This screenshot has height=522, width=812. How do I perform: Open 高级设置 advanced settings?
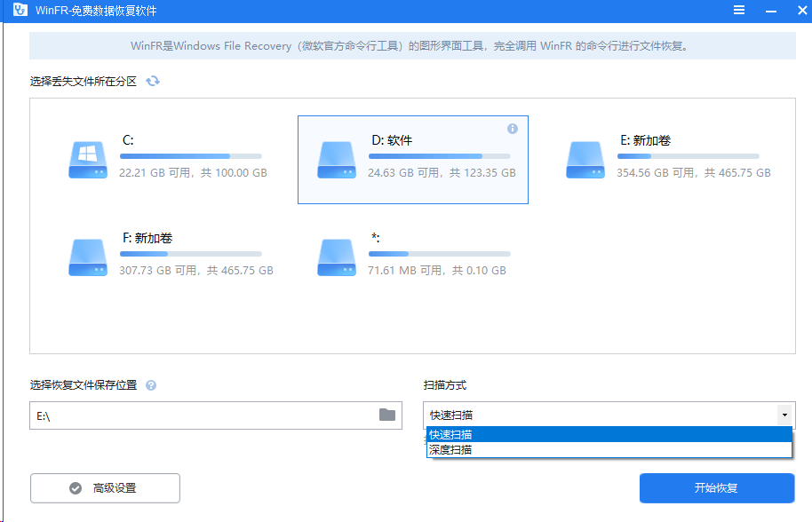105,487
